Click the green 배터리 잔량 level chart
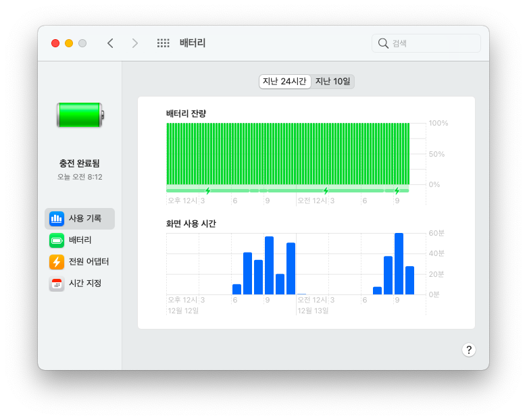This screenshot has width=527, height=420. coord(288,153)
